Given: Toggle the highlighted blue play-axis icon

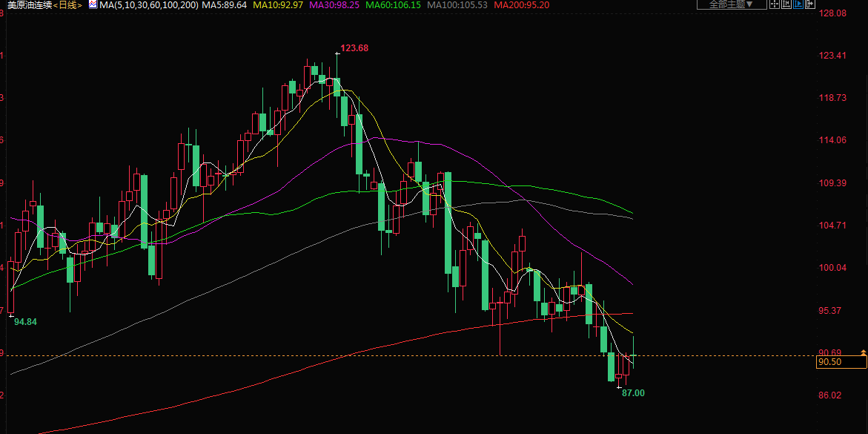Looking at the screenshot, I should [x=798, y=4].
